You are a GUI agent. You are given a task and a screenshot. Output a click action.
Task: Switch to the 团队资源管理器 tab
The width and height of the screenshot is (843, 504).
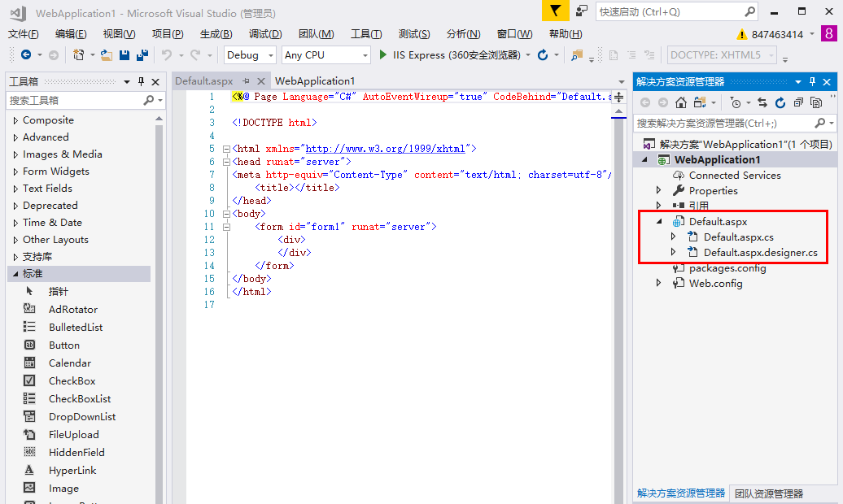pos(768,493)
